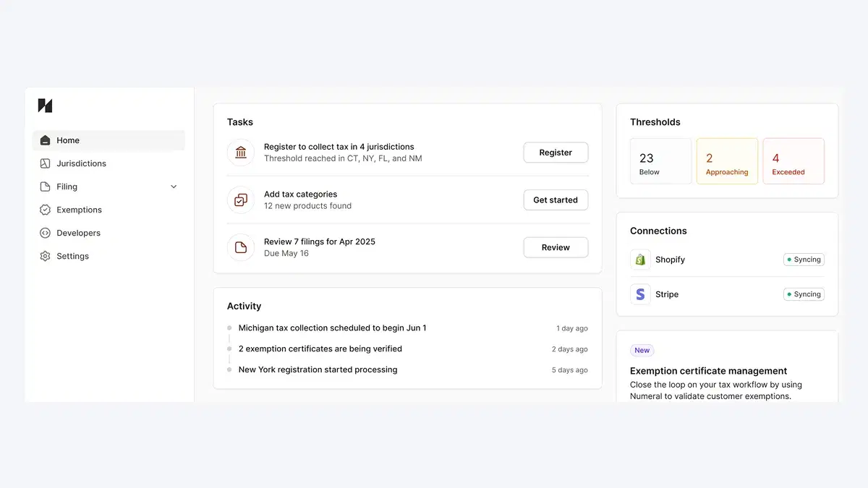Click 'Due May 16' text
The height and width of the screenshot is (488, 868).
pos(286,254)
